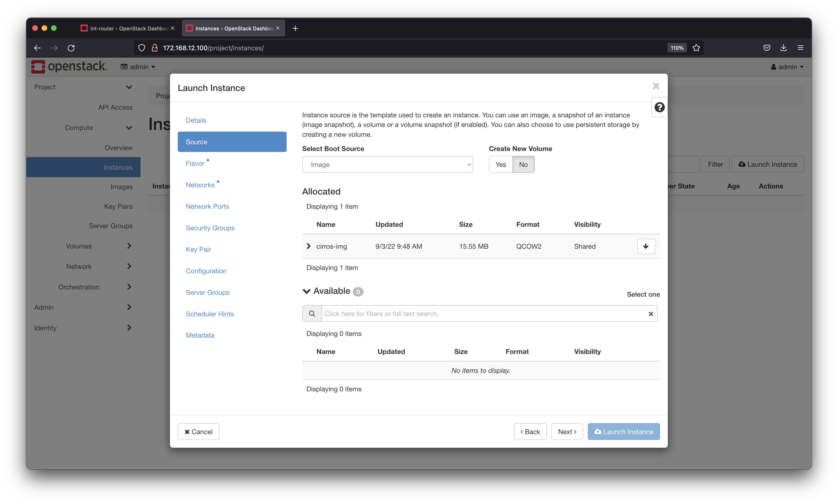Collapse the Available section chevron
This screenshot has height=504, width=838.
click(x=306, y=292)
